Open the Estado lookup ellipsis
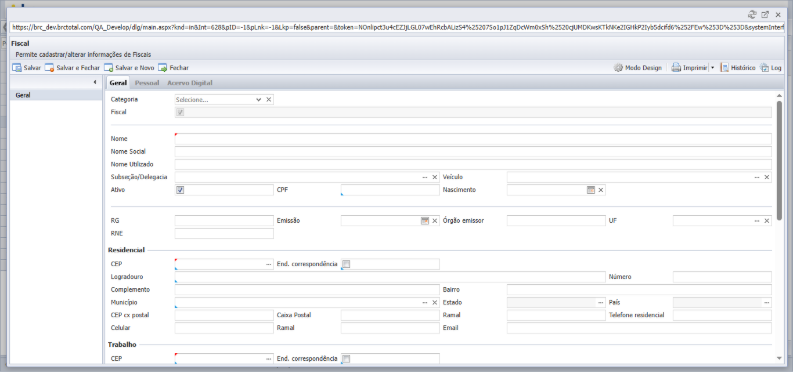The image size is (793, 372). click(x=600, y=303)
